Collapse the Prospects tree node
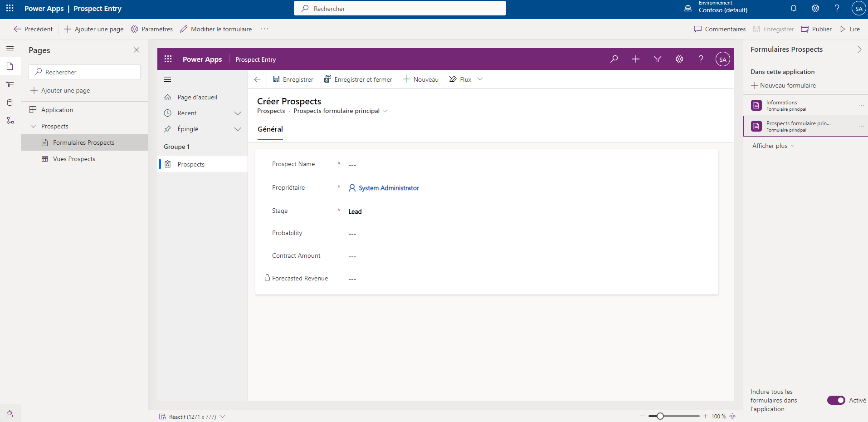Screen dimensions: 868x422 [x=33, y=126]
